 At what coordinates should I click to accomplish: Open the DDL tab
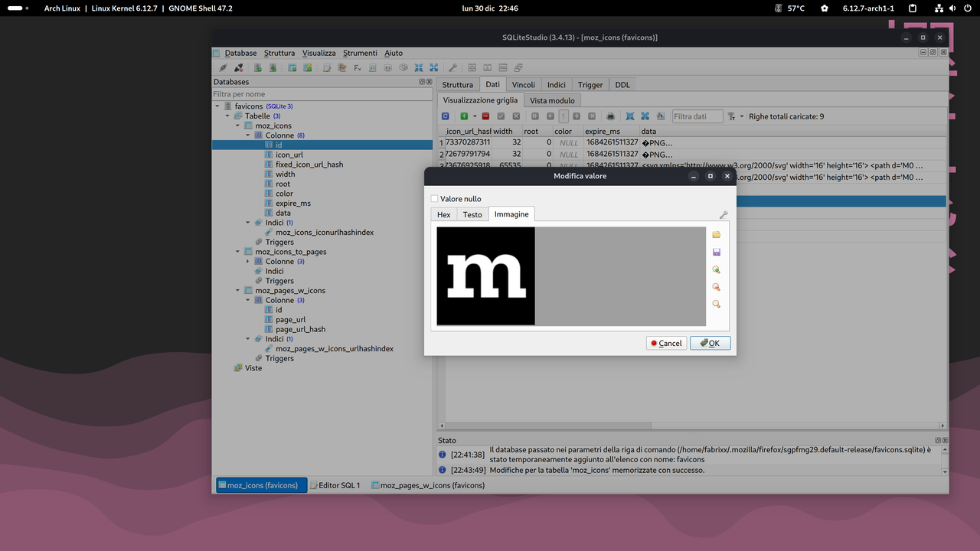pos(622,85)
